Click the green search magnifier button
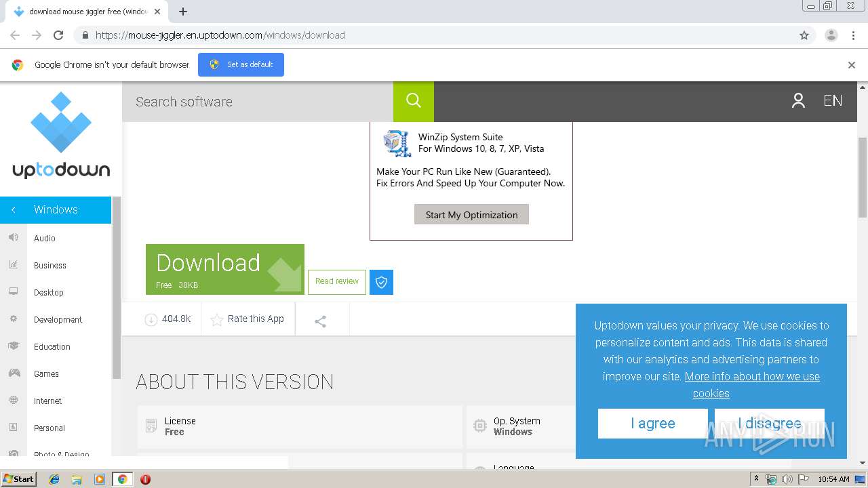Screen dimensions: 868x488 click(x=414, y=101)
